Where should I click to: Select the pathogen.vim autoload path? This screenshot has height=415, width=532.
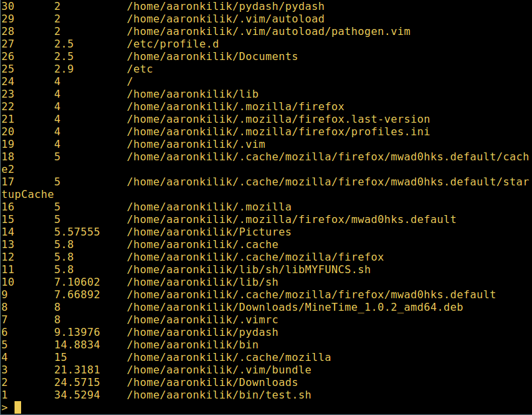point(269,32)
